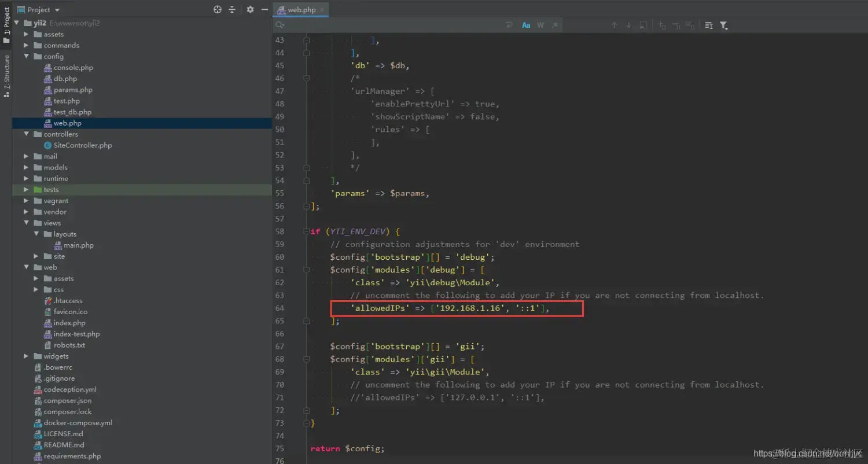The image size is (868, 464).
Task: Open the find filter funnel options
Action: (723, 25)
